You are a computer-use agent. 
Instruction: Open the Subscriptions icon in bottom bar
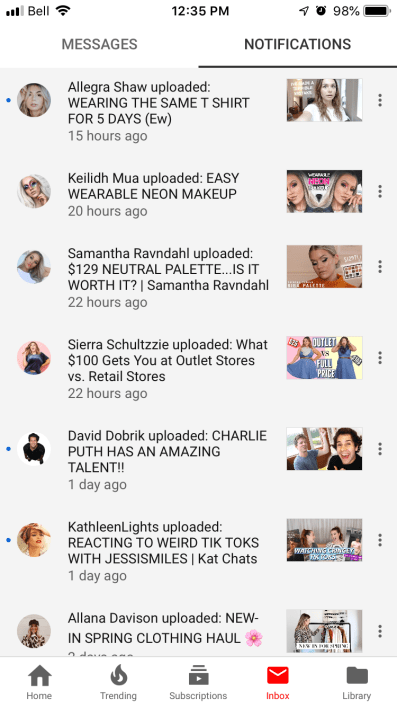[x=198, y=675]
